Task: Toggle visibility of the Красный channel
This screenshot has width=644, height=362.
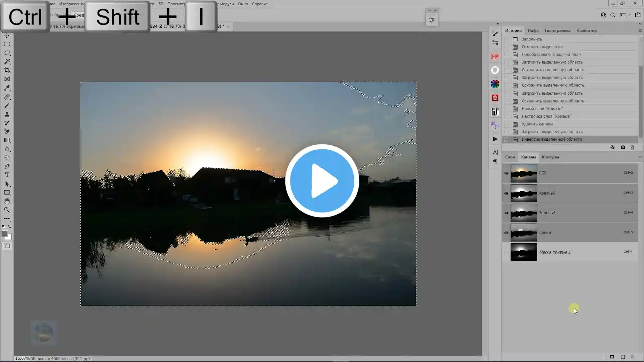Action: (506, 193)
